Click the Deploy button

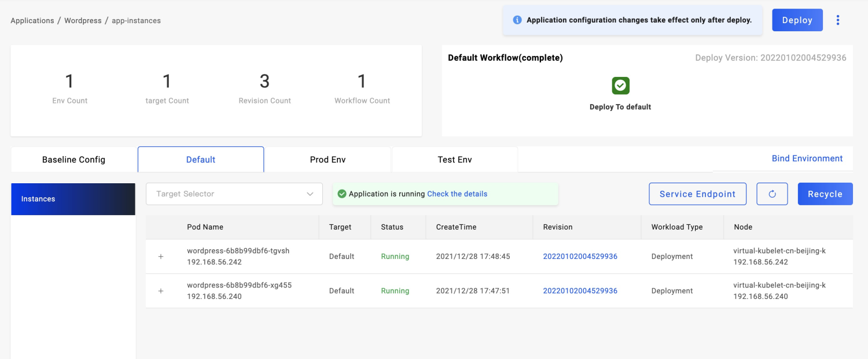pos(797,20)
